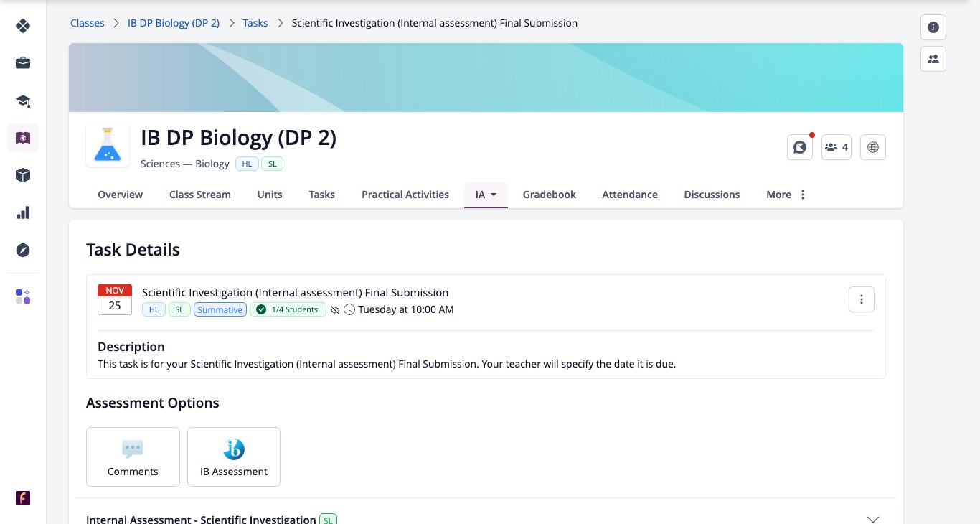Image resolution: width=980 pixels, height=524 pixels.
Task: Switch to the Practical Activities tab
Action: [405, 195]
